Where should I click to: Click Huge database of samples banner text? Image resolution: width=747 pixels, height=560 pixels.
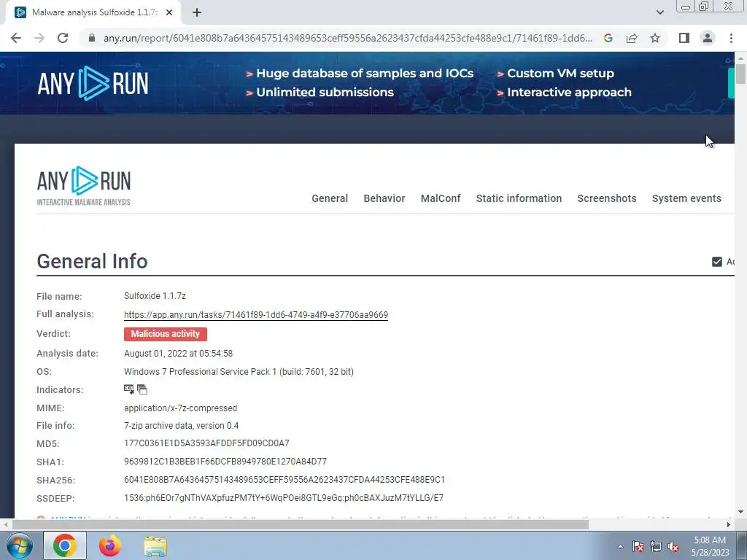tap(365, 74)
